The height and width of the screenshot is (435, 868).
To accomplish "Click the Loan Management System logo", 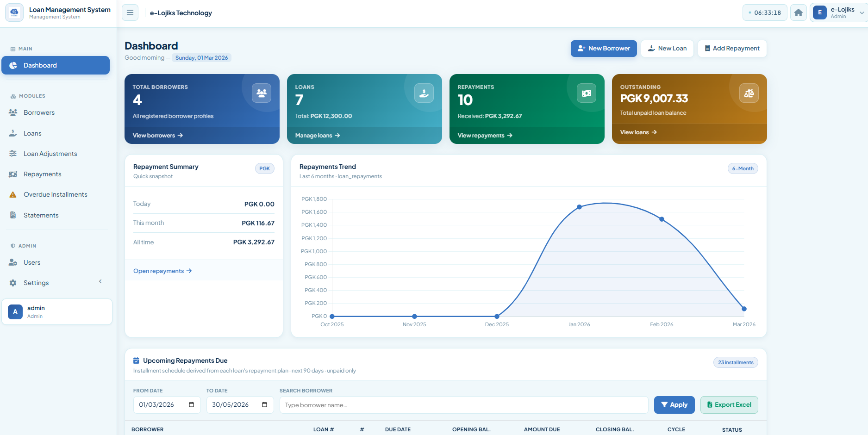I will (14, 12).
